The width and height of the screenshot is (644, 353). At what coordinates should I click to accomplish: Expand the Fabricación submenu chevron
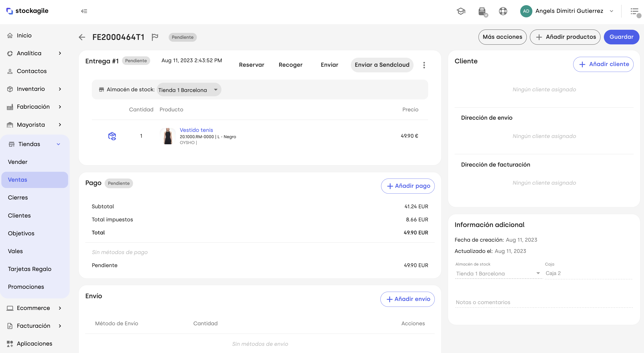tap(60, 107)
